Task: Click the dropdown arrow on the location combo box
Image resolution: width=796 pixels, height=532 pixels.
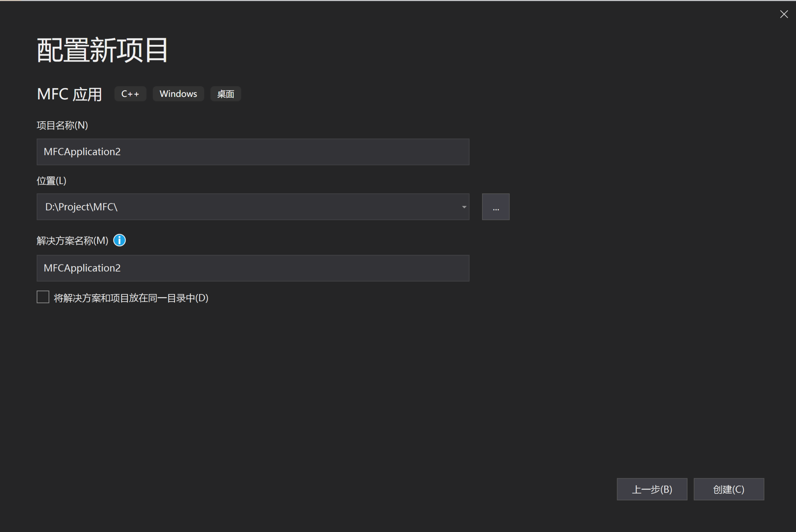Action: coord(463,207)
